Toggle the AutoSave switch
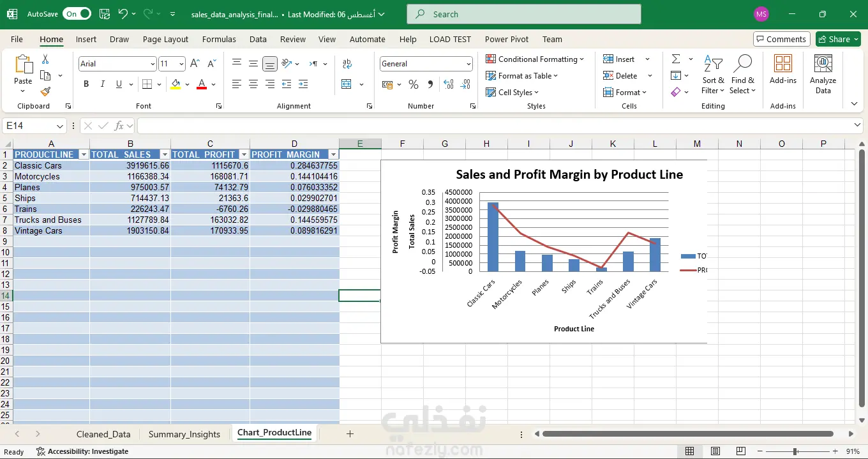 click(x=77, y=14)
